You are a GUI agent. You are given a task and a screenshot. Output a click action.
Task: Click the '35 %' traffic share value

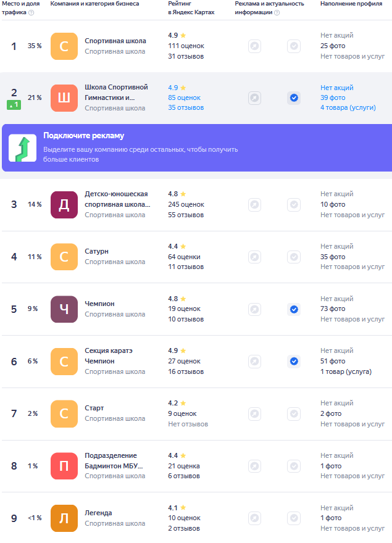point(35,46)
